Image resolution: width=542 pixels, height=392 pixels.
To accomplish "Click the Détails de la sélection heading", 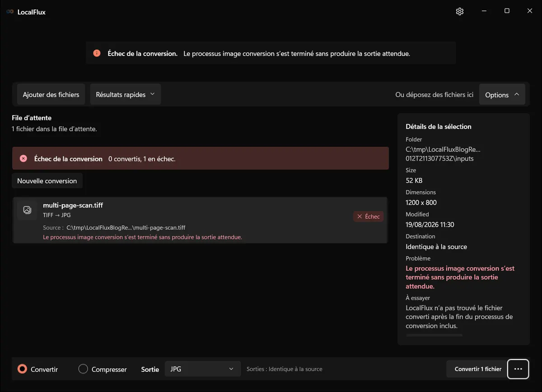I will click(439, 127).
